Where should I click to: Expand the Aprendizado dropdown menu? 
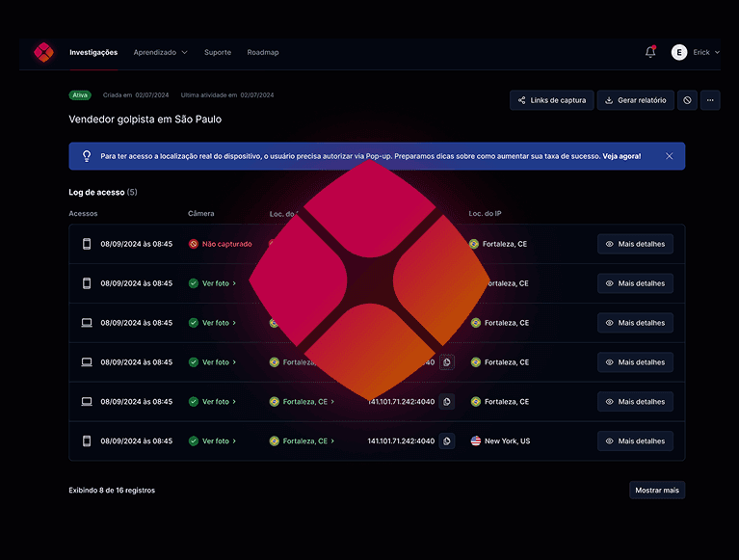pos(160,52)
